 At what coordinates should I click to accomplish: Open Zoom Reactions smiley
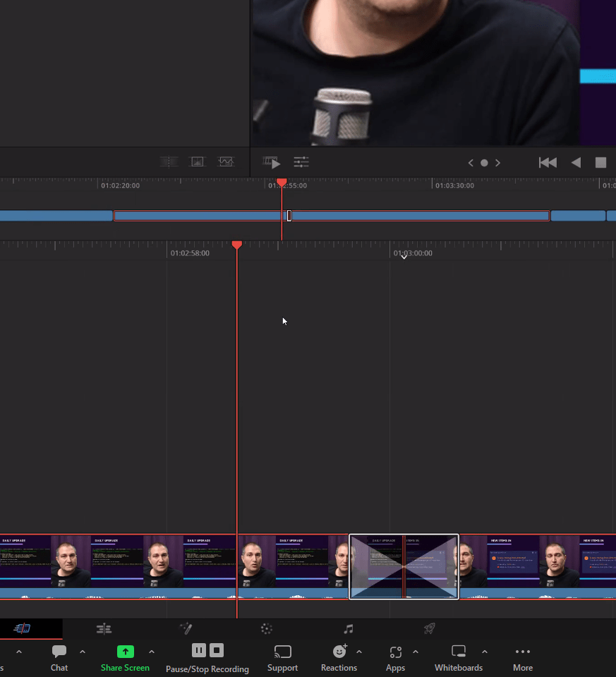pos(339,658)
